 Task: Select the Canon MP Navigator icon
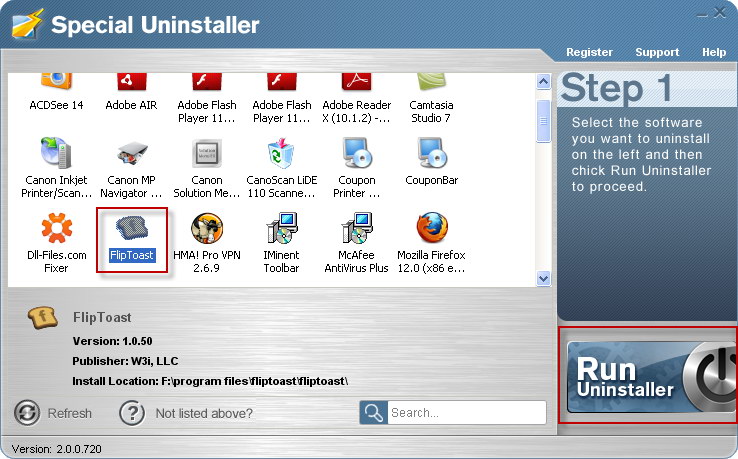tap(132, 153)
